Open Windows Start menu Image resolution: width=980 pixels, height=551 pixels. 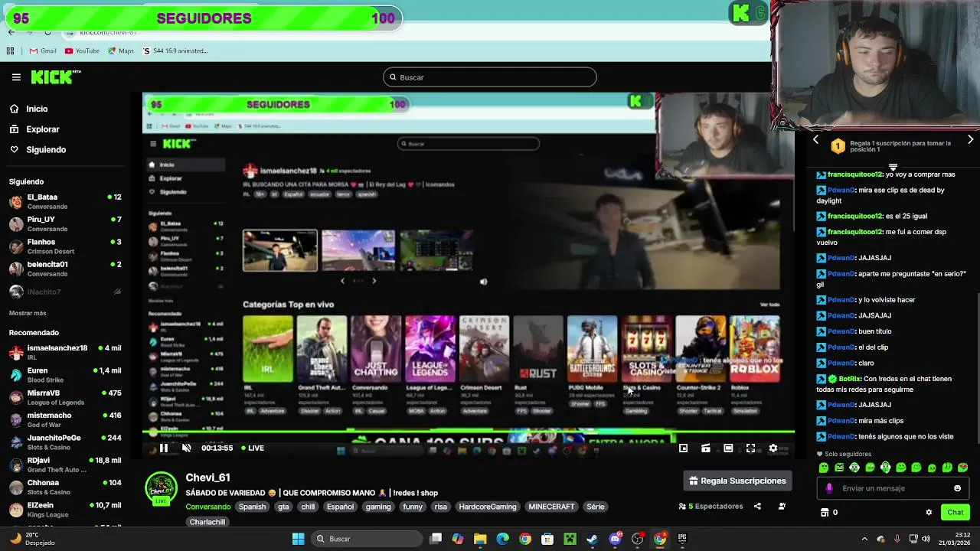298,539
